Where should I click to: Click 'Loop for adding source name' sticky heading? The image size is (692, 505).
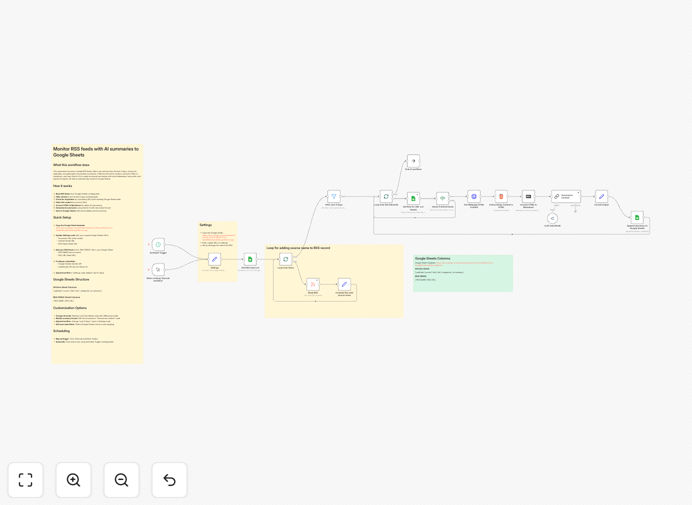click(x=298, y=248)
